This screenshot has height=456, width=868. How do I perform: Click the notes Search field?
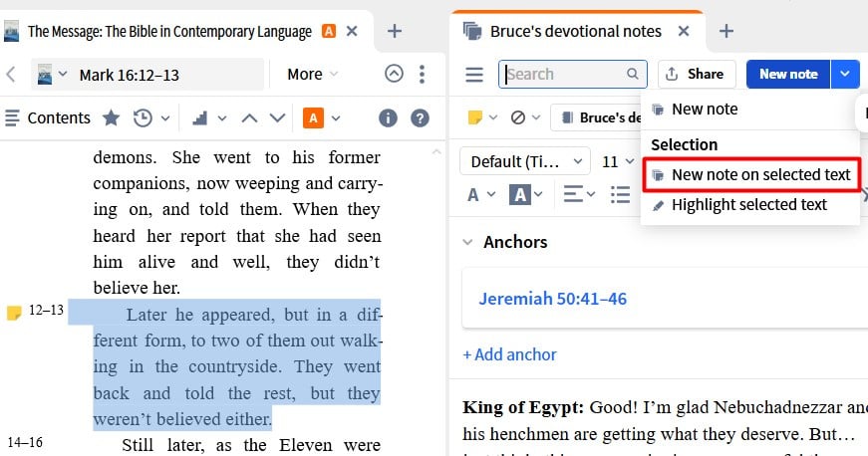(x=572, y=74)
